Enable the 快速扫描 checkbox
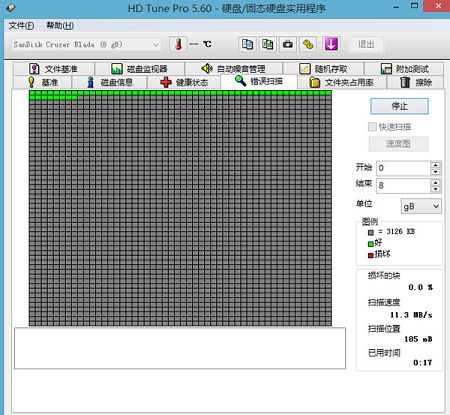 [372, 127]
